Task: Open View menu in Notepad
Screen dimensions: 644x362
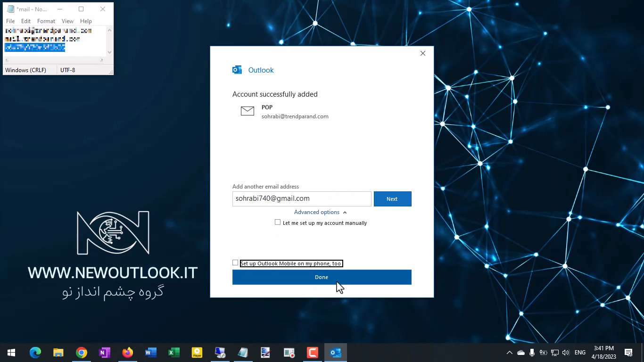Action: [x=67, y=21]
